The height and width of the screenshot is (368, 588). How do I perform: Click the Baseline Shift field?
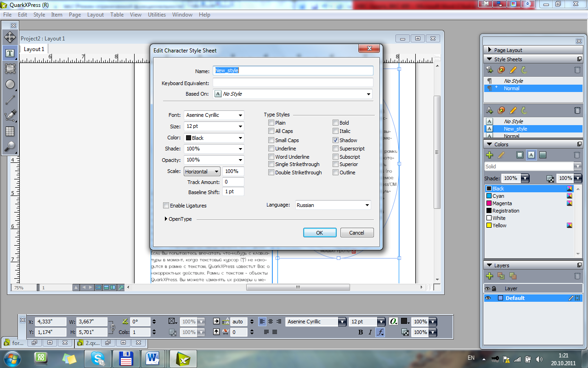233,191
